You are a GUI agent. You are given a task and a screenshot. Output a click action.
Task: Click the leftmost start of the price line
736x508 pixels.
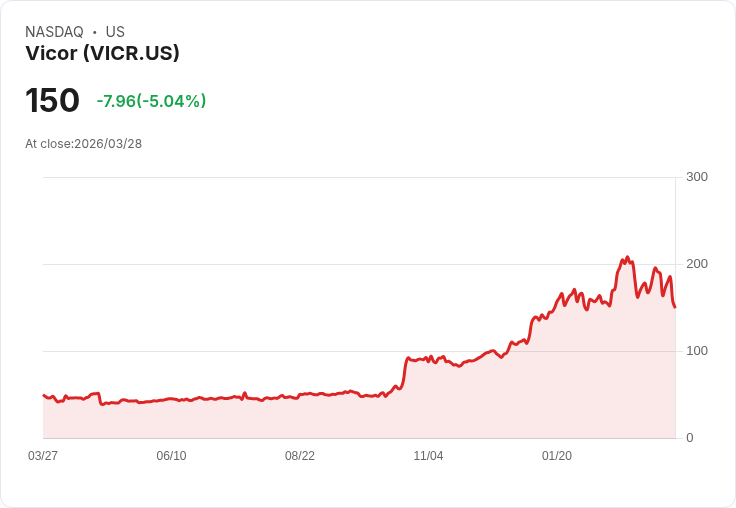(43, 395)
